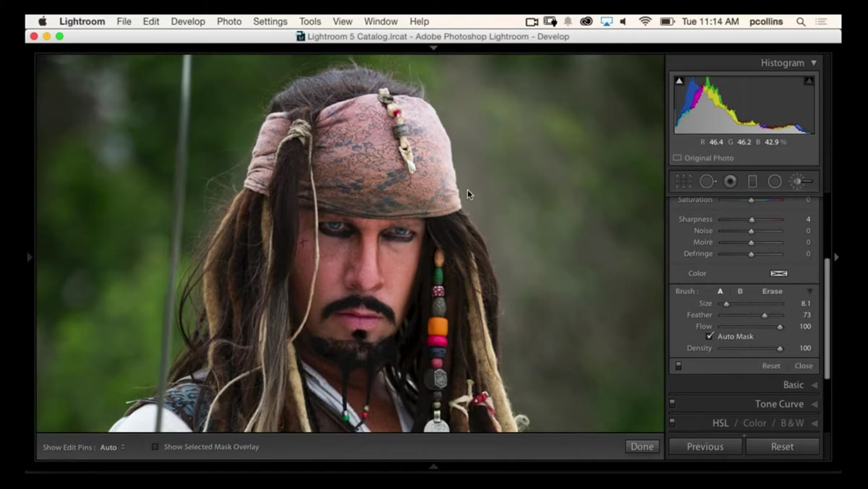Collapse the Histogram panel
The image size is (868, 489).
814,63
